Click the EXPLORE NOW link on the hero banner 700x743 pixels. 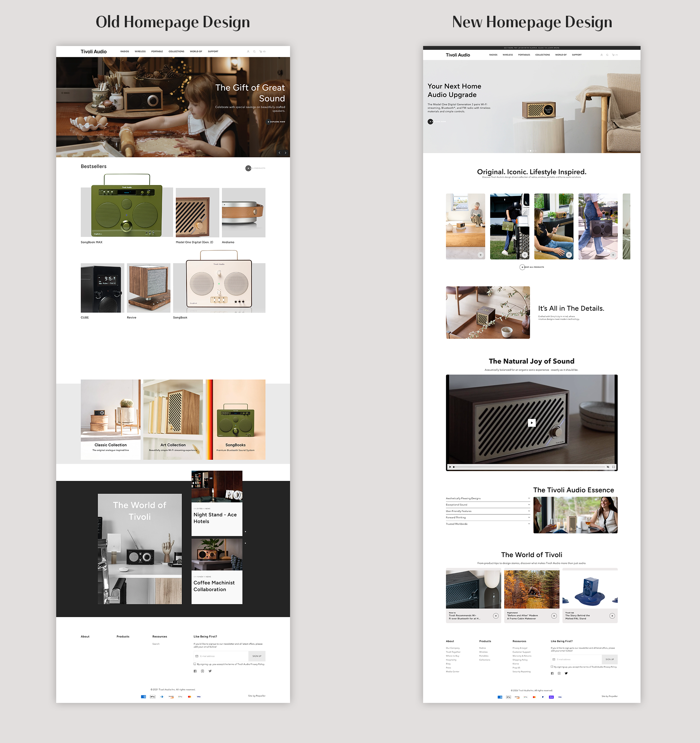[276, 122]
